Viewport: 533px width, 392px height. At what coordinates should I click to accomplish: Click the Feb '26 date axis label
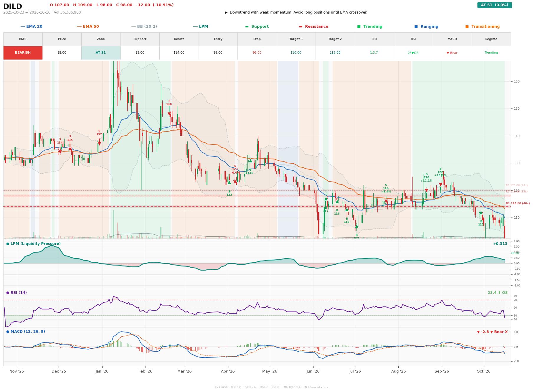(146, 371)
